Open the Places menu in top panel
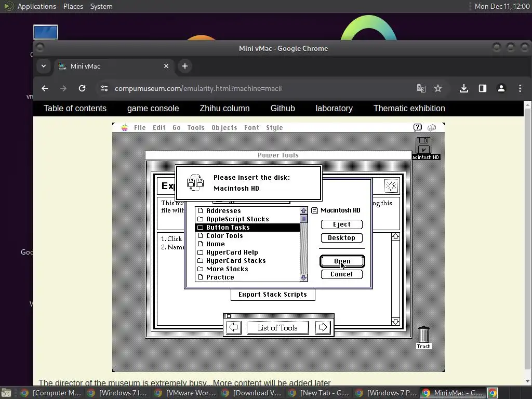 coord(73,6)
